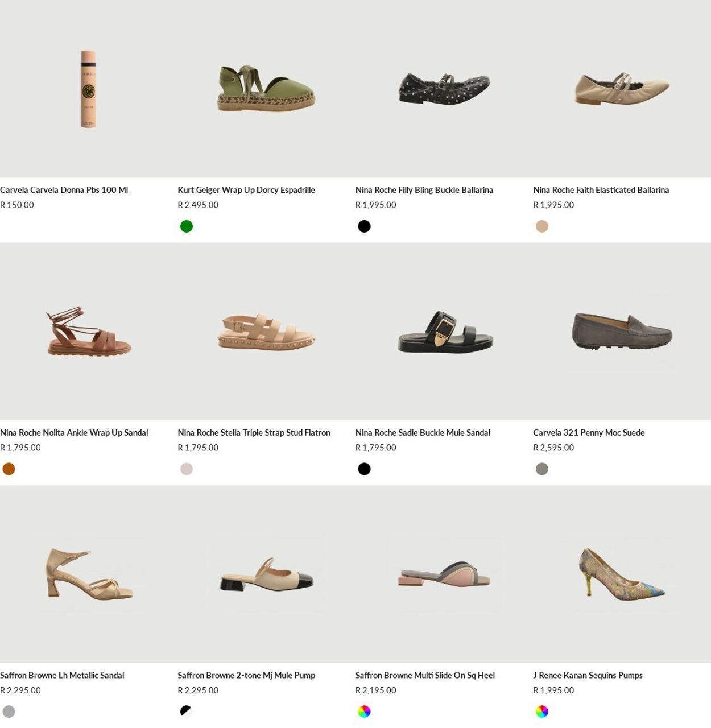View Stella Triple Strap Stud Flatron image
Viewport: 711px width, 728px height.
point(266,332)
